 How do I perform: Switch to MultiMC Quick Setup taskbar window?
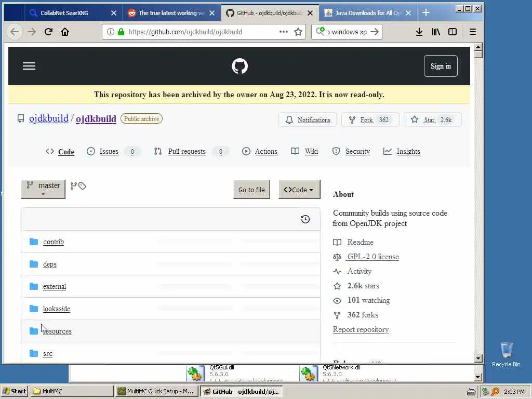pos(156,391)
